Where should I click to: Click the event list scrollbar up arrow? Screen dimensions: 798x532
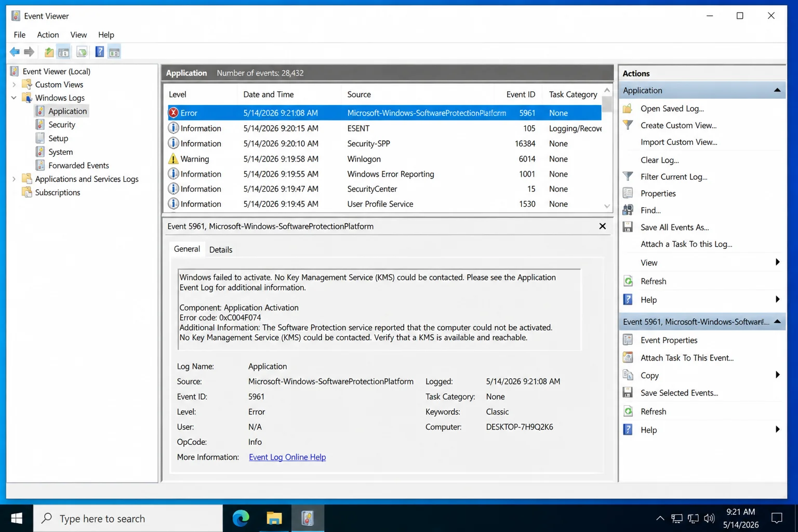[607, 90]
